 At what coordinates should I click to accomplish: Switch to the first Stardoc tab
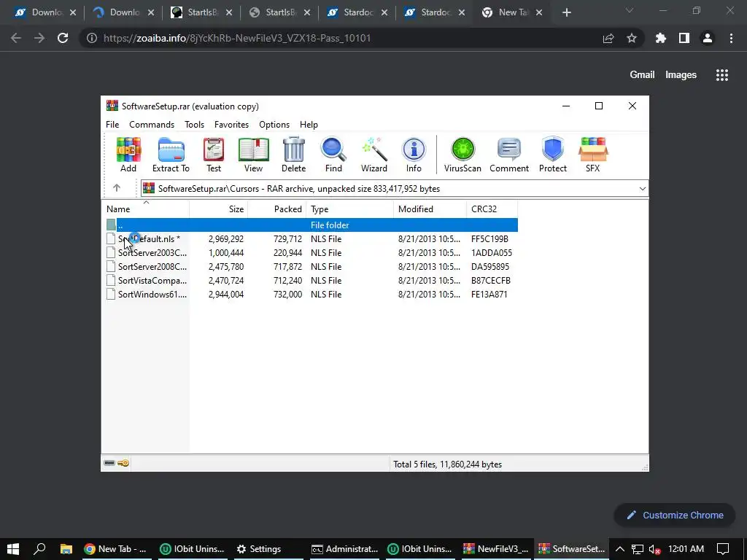pos(356,12)
